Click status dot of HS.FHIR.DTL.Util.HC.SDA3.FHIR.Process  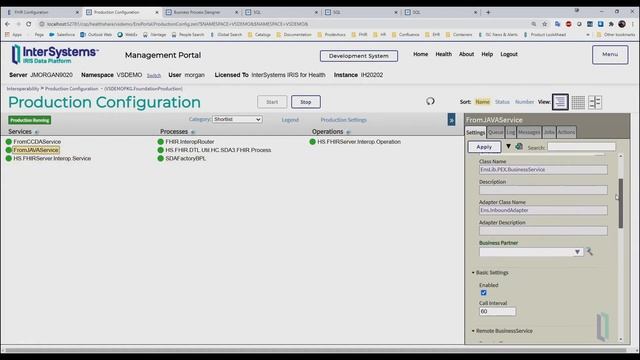coord(160,150)
